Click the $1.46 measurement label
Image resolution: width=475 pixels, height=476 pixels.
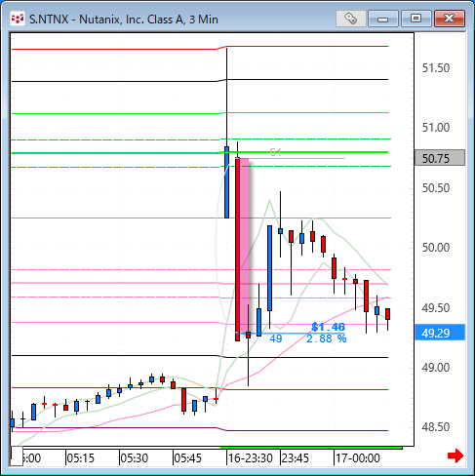pyautogui.click(x=328, y=327)
